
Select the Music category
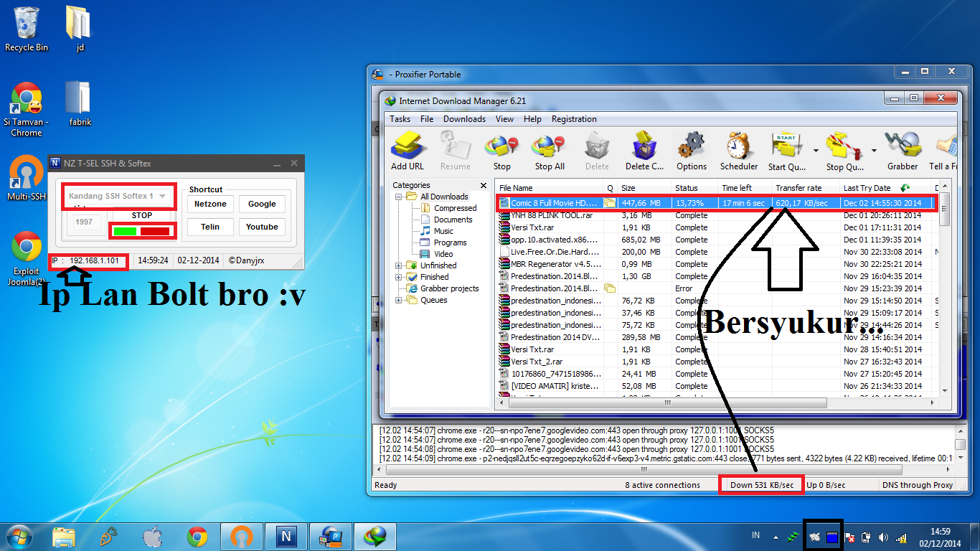point(443,231)
